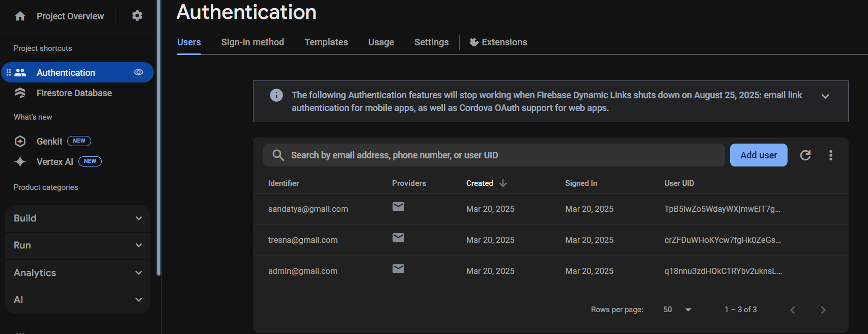Click the sidebar vertical scrollbar

(159, 137)
